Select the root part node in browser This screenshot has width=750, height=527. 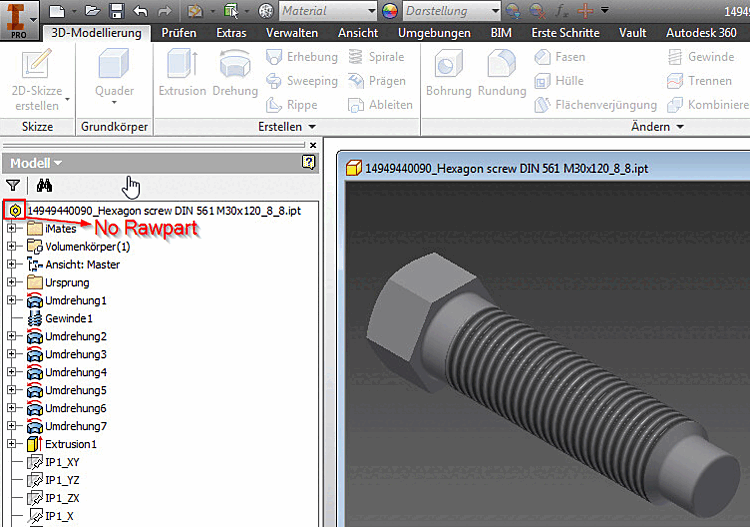pos(153,210)
